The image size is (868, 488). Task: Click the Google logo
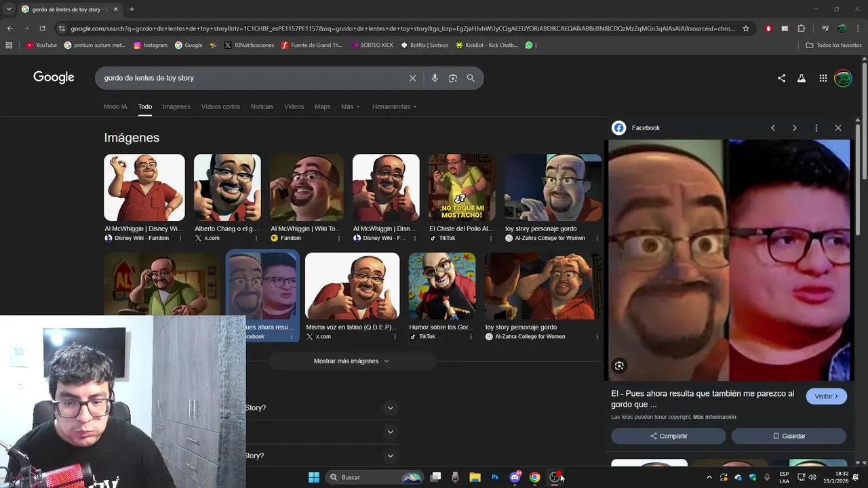(x=54, y=77)
